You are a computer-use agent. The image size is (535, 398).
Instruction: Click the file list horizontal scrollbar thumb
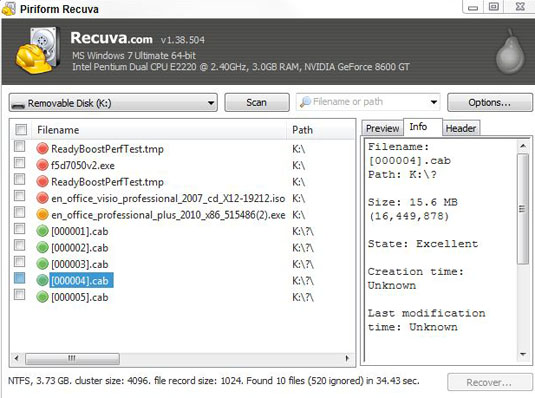click(x=72, y=358)
